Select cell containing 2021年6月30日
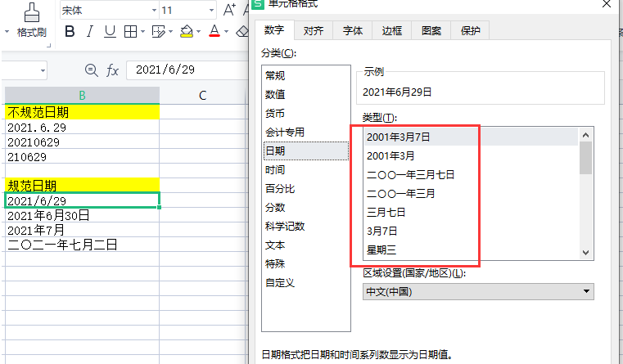This screenshot has width=623, height=364. point(82,215)
